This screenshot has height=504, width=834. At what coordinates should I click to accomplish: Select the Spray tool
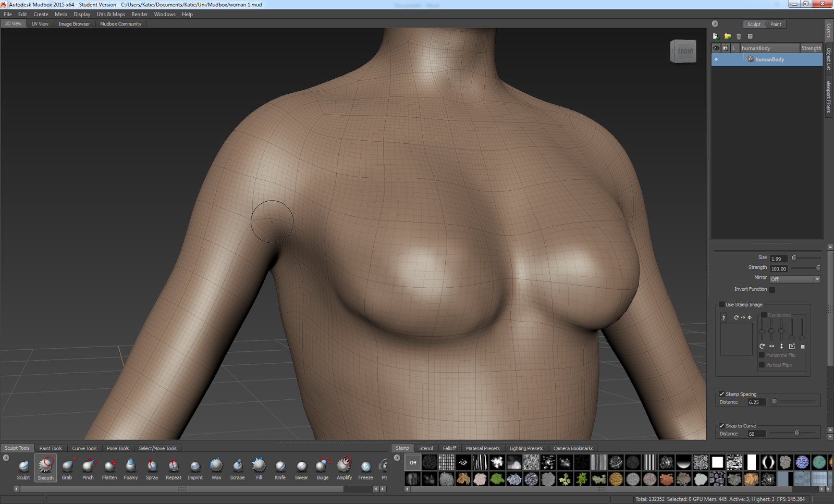point(152,469)
